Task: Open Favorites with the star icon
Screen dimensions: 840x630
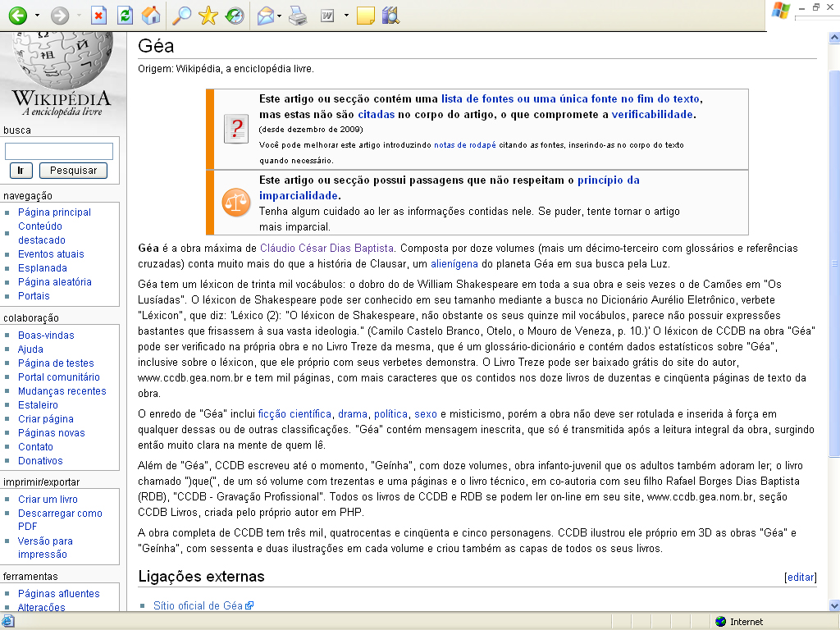Action: [x=208, y=16]
